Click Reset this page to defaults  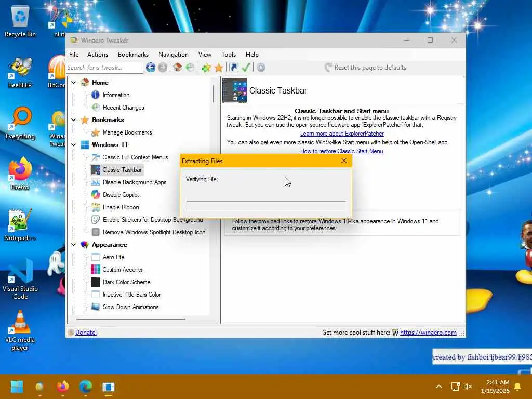pyautogui.click(x=365, y=68)
